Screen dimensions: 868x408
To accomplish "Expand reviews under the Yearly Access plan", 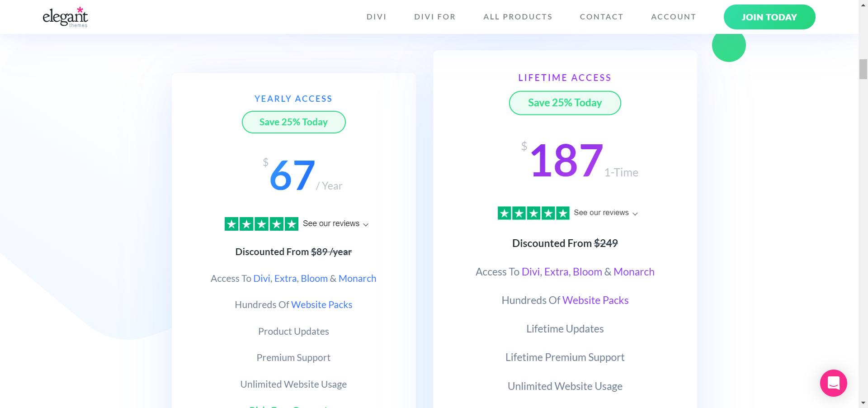I will click(x=335, y=223).
